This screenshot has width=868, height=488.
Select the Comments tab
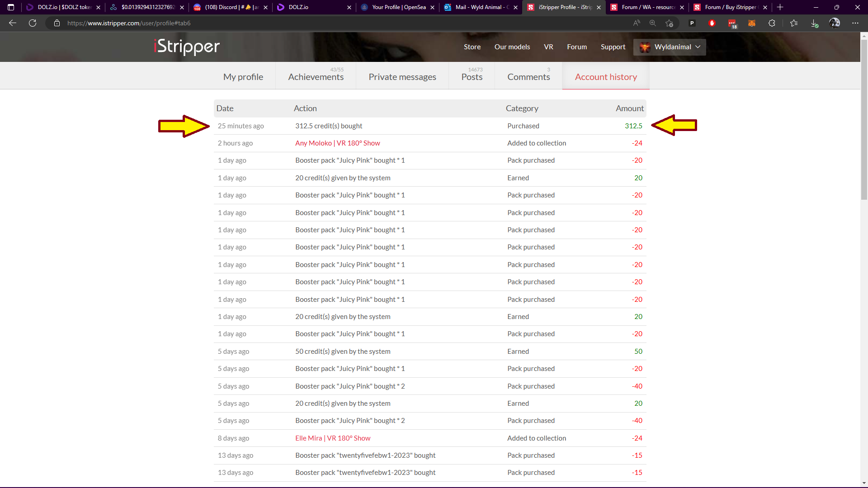[x=528, y=77]
